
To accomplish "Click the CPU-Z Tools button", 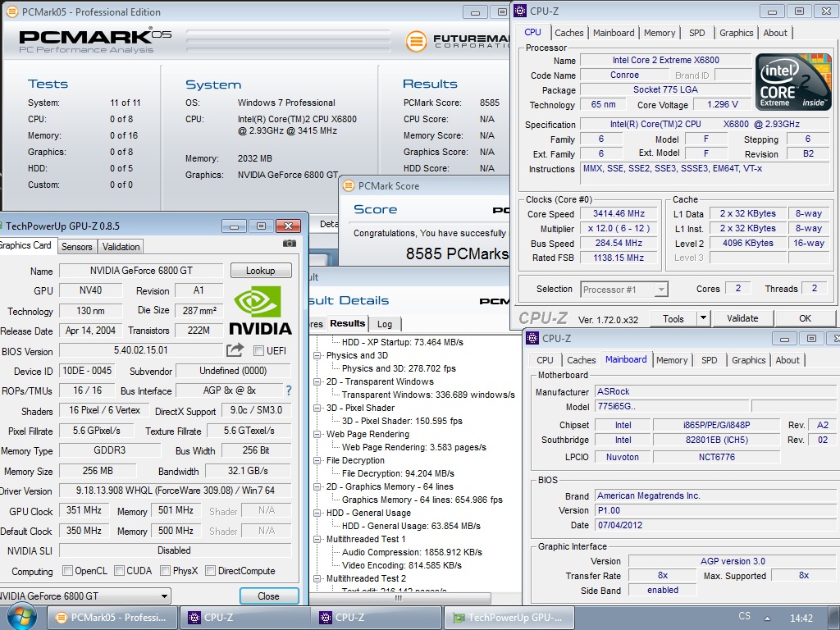I will pos(673,318).
